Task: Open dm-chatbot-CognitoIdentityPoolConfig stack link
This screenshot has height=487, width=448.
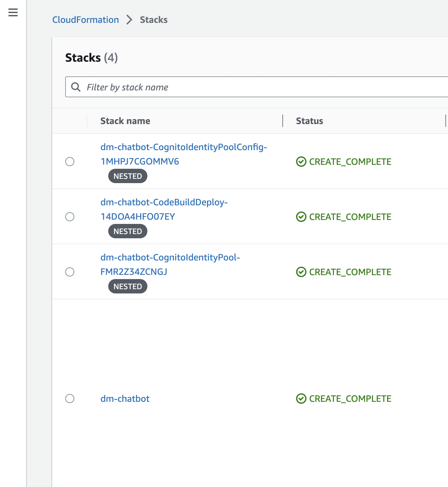Action: pos(184,154)
